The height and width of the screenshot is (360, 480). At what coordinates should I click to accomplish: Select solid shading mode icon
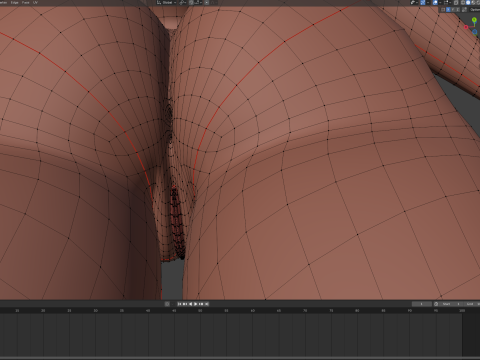click(468, 2)
